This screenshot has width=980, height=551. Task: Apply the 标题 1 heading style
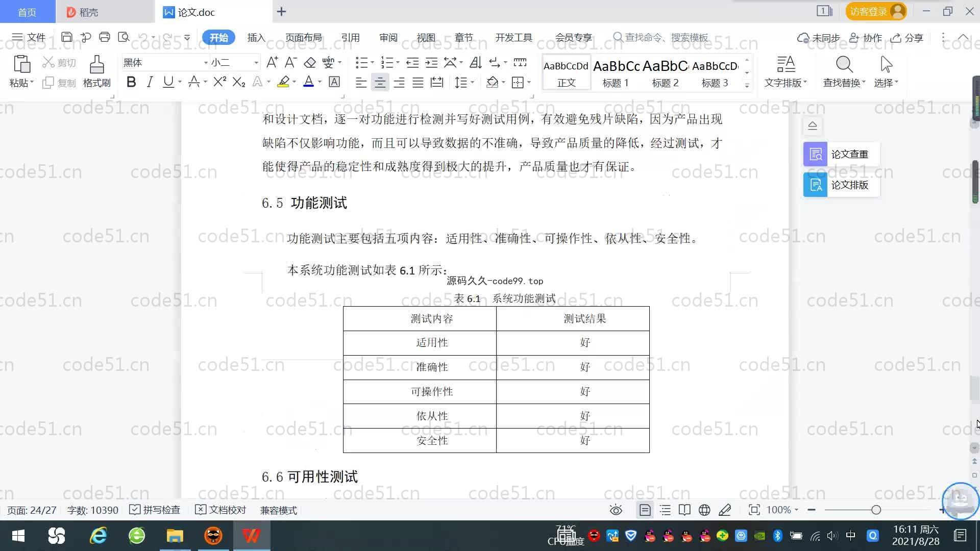(616, 72)
